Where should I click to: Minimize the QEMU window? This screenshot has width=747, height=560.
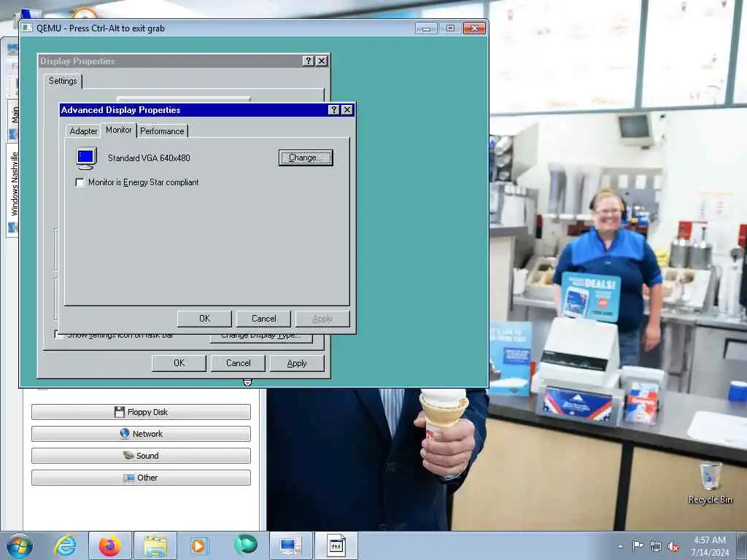tap(426, 28)
